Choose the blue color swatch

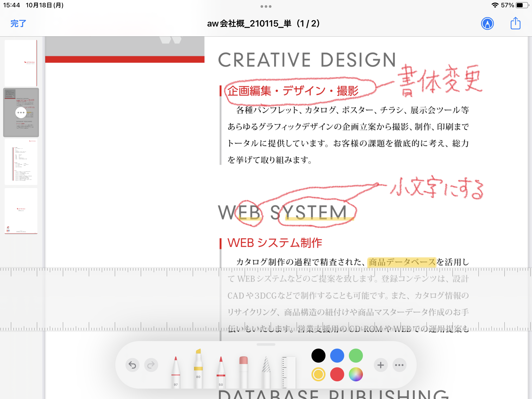tap(337, 356)
